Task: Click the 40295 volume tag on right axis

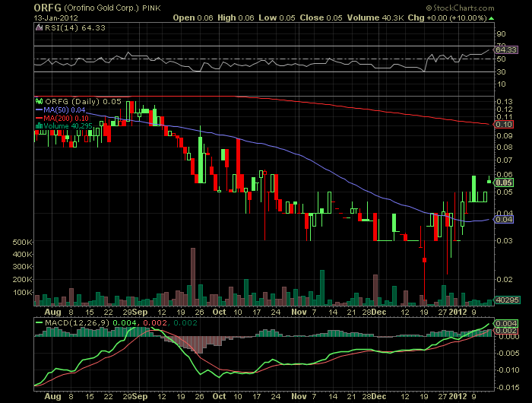Action: (507, 300)
